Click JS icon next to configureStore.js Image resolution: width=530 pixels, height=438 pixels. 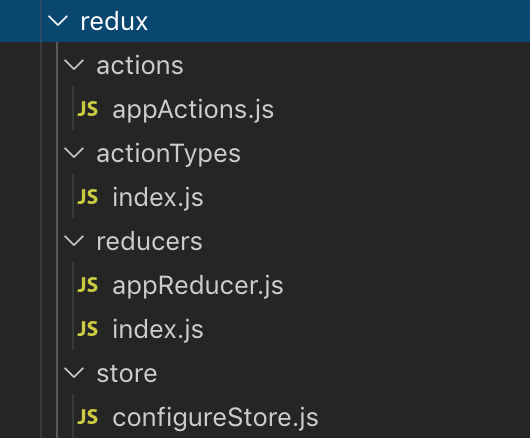click(x=88, y=417)
